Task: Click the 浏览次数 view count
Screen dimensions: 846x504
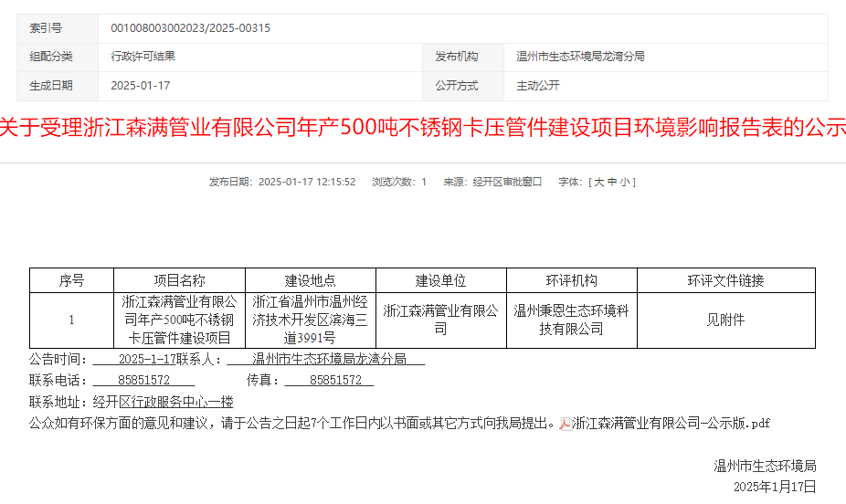Action: coord(399,183)
